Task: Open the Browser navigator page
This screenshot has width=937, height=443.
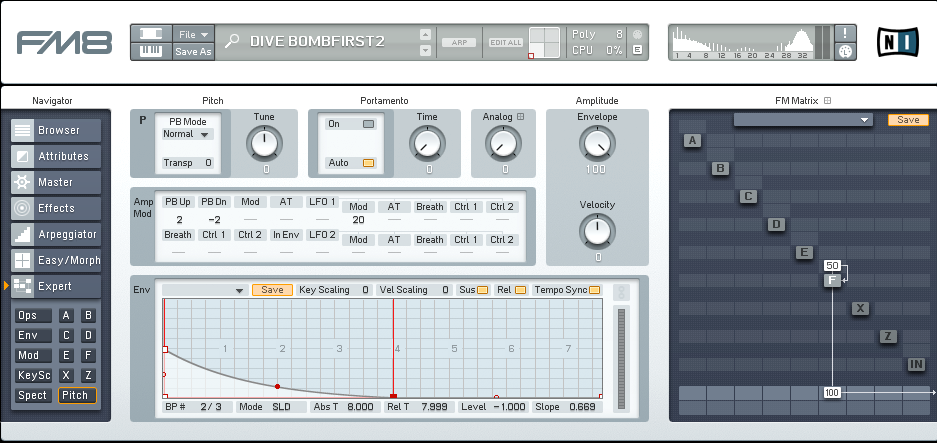Action: [x=56, y=130]
